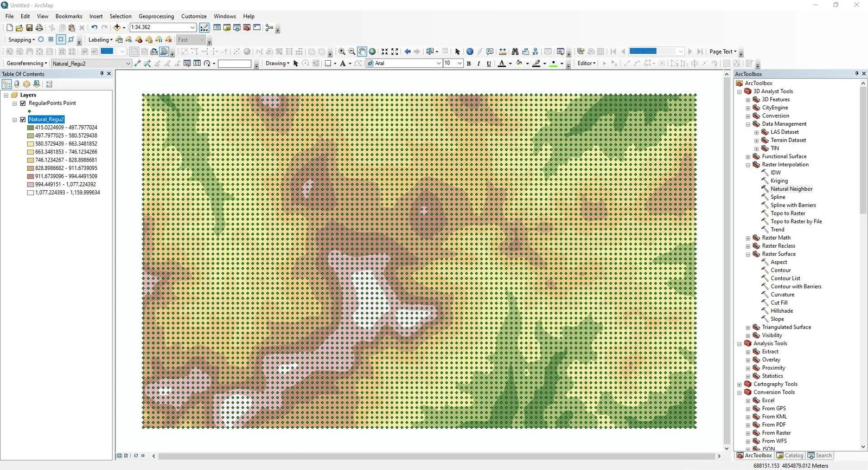Screen dimensions: 868x470
Task: Activate the Pan hand tool
Action: coord(362,51)
